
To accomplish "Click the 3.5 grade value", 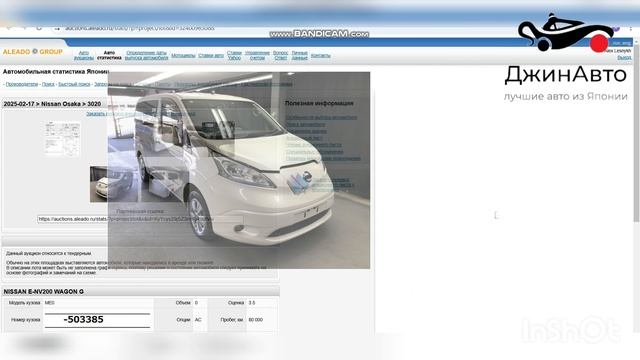I will click(x=252, y=303).
